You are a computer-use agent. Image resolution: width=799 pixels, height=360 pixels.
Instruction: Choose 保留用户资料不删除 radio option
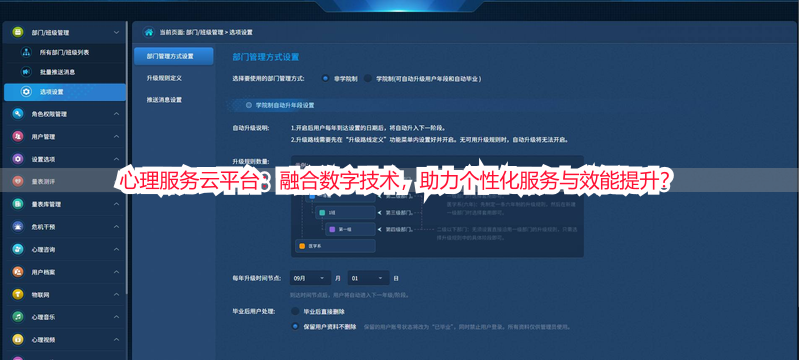tap(295, 326)
